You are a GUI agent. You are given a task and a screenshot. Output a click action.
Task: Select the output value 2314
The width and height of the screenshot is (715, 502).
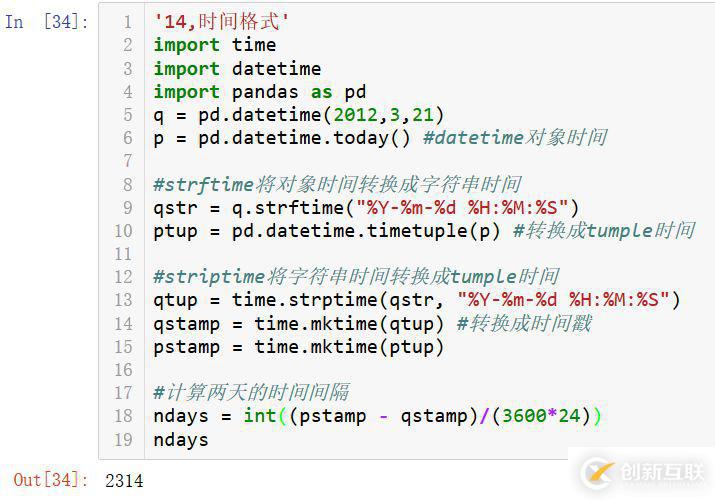coord(124,481)
